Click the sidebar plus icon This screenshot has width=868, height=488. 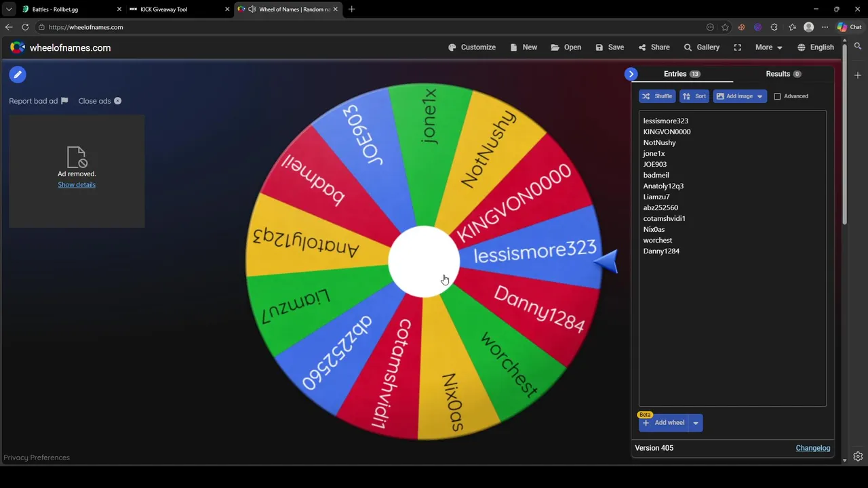click(858, 75)
